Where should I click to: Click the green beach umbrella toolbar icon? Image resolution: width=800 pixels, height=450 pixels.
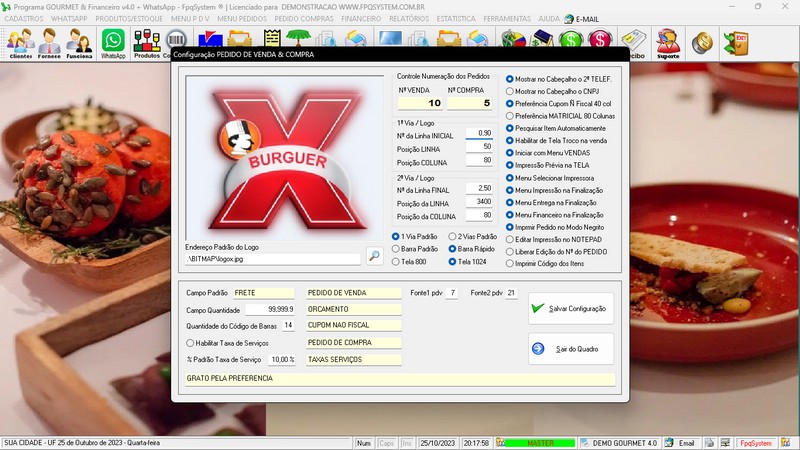coord(298,38)
